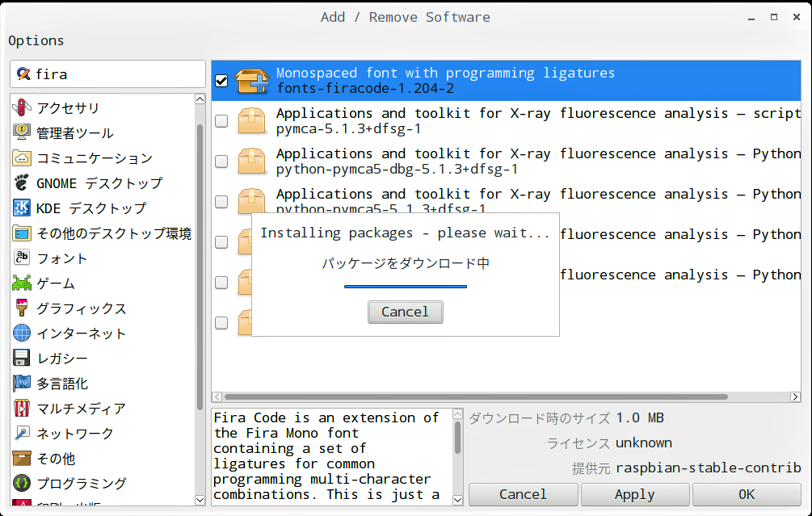
Task: Click the category list scroll-up arrow
Action: tap(200, 99)
